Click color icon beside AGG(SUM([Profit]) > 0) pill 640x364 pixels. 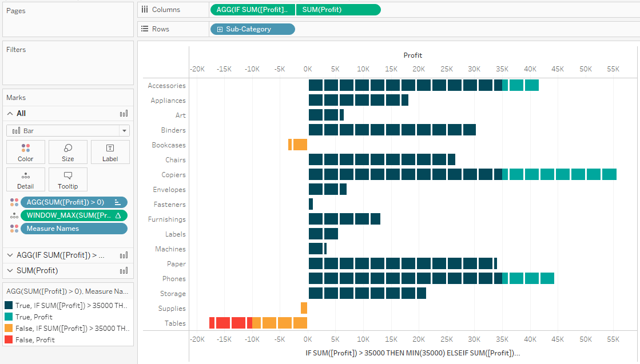coord(14,202)
